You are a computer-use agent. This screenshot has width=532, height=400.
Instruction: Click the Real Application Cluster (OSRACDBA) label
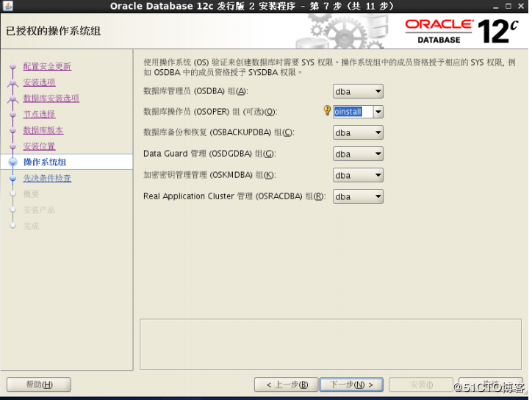(x=234, y=196)
